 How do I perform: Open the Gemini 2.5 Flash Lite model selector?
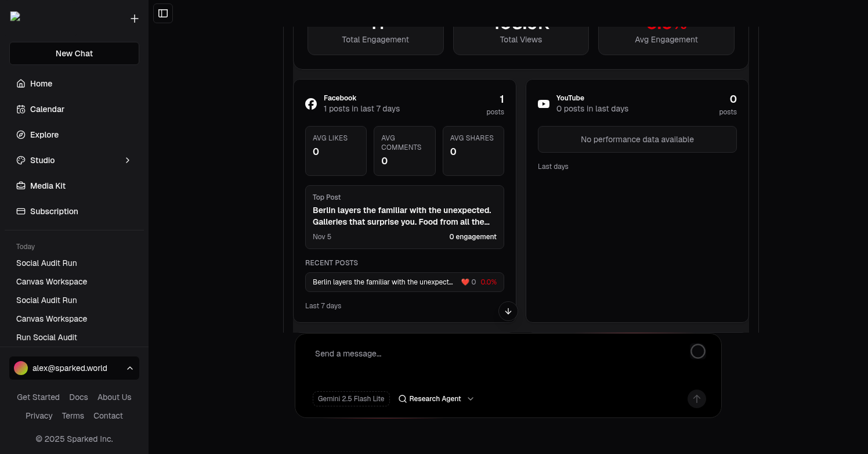click(x=351, y=399)
